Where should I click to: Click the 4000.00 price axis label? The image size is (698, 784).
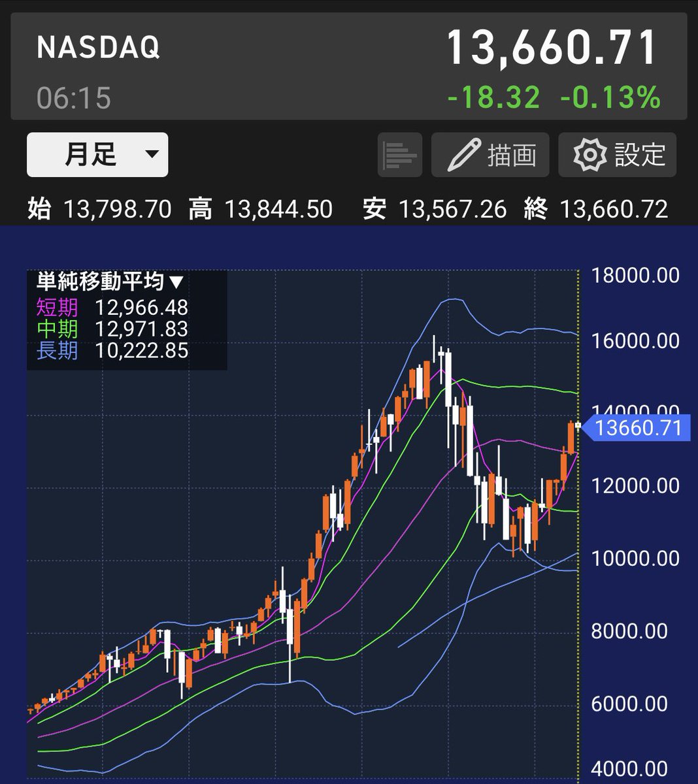[x=630, y=769]
